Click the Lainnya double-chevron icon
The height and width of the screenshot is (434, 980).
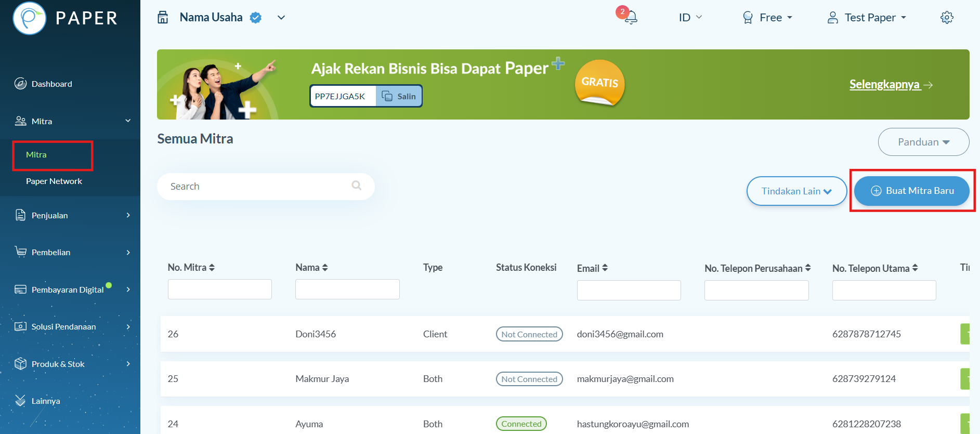pos(20,401)
